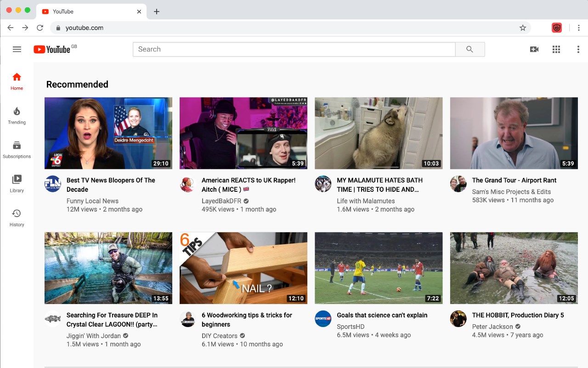Image resolution: width=588 pixels, height=368 pixels.
Task: Visit the SportsHD channel name
Action: pyautogui.click(x=351, y=327)
